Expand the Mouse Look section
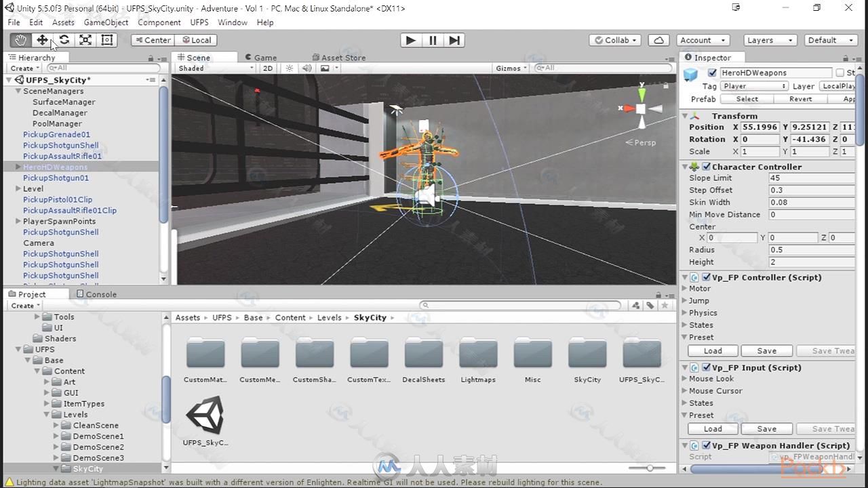The height and width of the screenshot is (488, 868). coord(685,379)
